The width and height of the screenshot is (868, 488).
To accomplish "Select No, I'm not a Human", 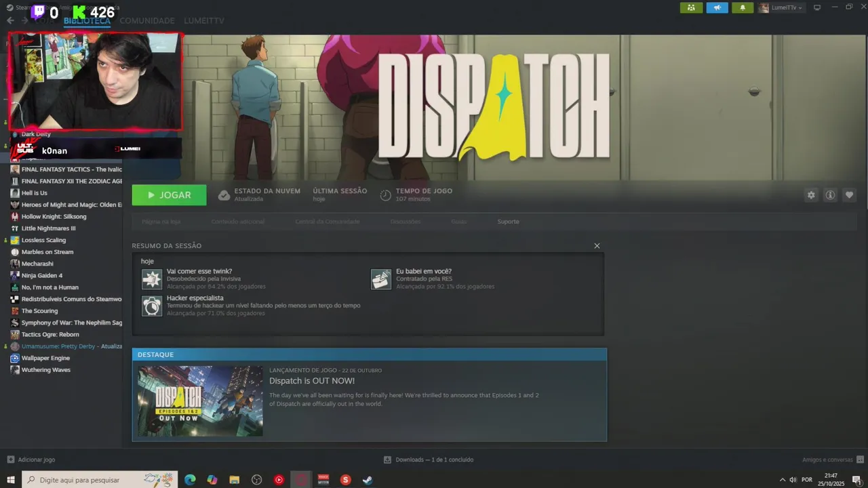I will (50, 287).
